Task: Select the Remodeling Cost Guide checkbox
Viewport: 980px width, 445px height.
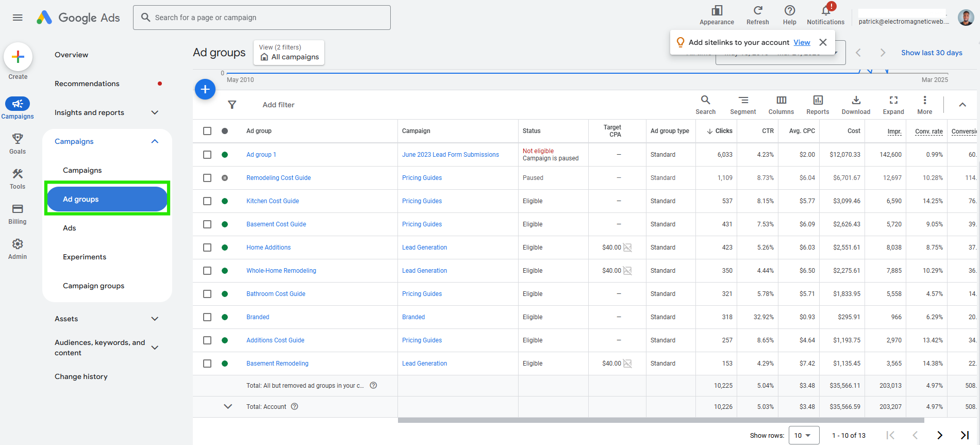Action: click(x=207, y=178)
